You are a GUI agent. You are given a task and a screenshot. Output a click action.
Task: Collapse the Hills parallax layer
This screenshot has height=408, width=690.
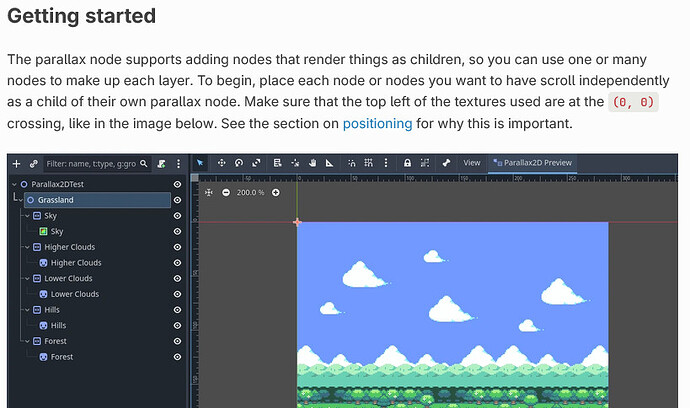coord(27,310)
